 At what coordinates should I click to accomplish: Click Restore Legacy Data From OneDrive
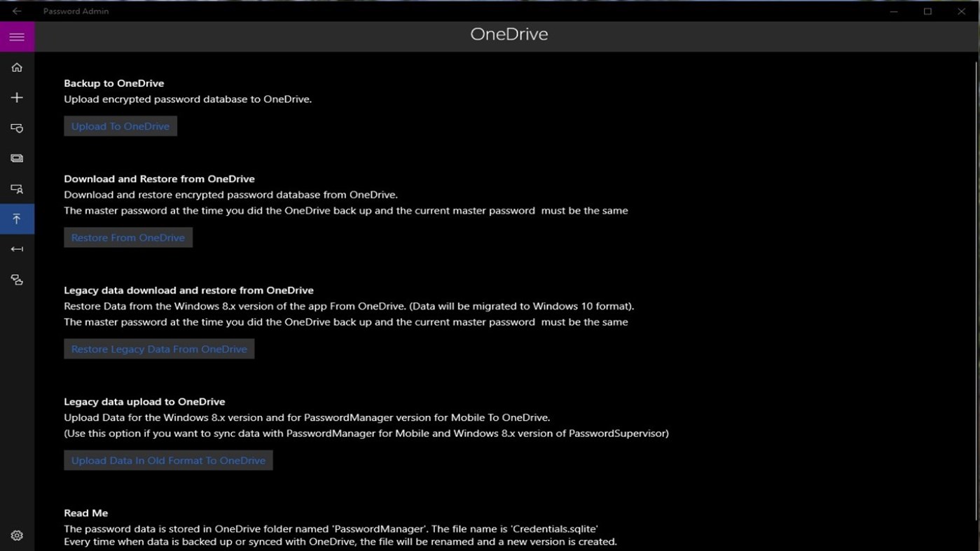point(158,348)
